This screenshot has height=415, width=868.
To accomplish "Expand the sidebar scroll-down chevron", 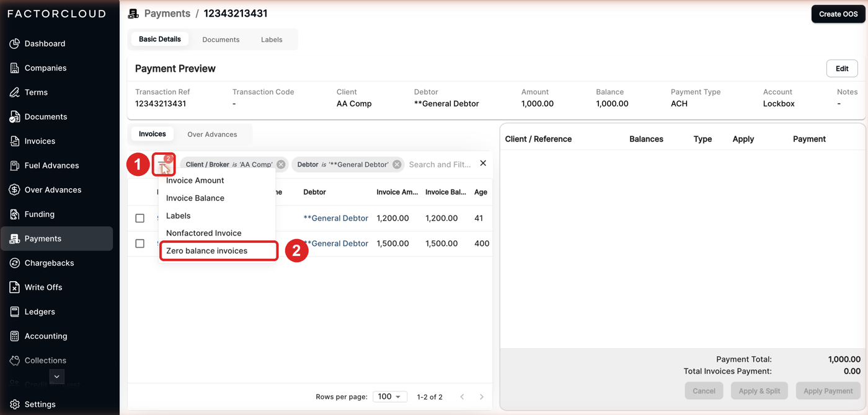I will coord(56,376).
